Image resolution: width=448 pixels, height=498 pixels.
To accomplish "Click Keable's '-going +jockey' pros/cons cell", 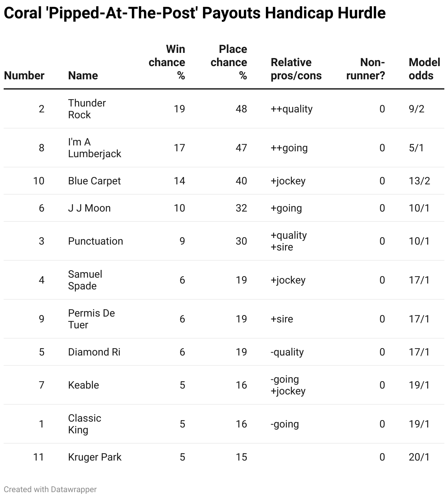I will 288,385.
